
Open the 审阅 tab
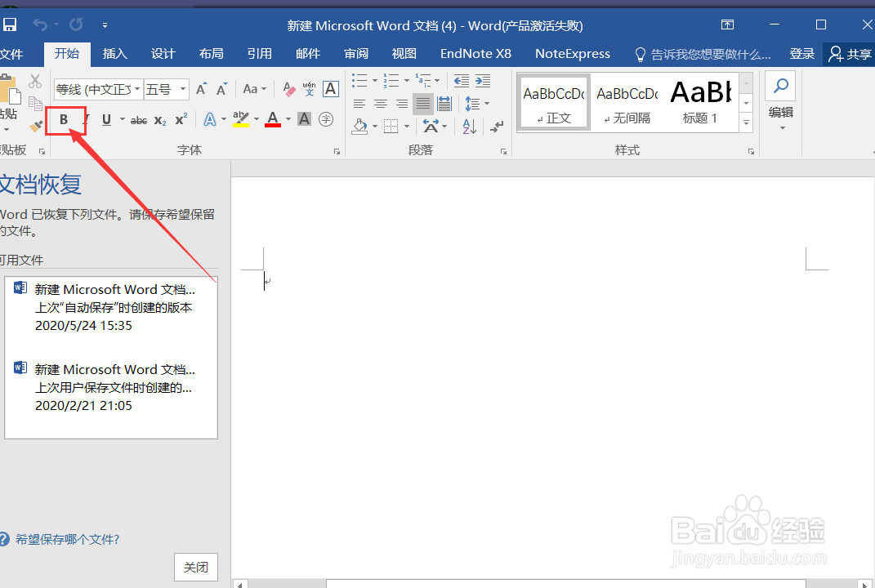pyautogui.click(x=356, y=54)
